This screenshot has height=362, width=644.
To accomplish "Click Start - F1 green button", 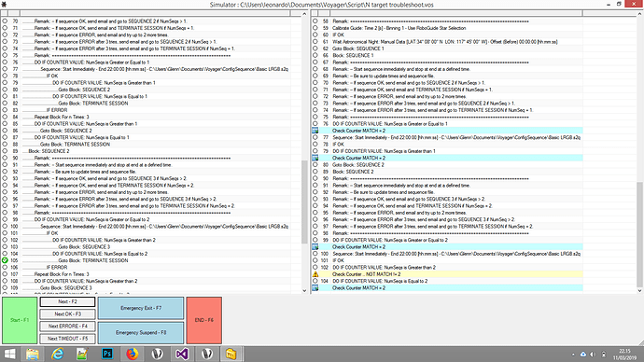I will 20,320.
